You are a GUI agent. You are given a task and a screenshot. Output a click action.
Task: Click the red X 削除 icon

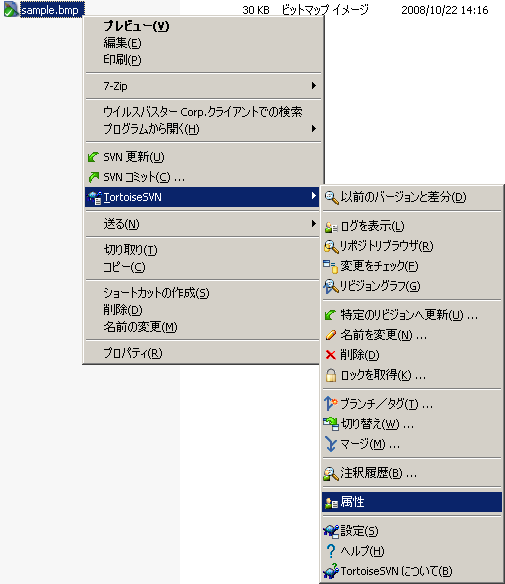[330, 355]
